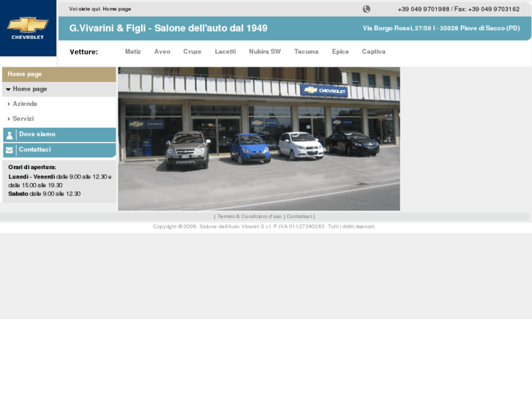Expand the Servizi arrow

pos(9,119)
